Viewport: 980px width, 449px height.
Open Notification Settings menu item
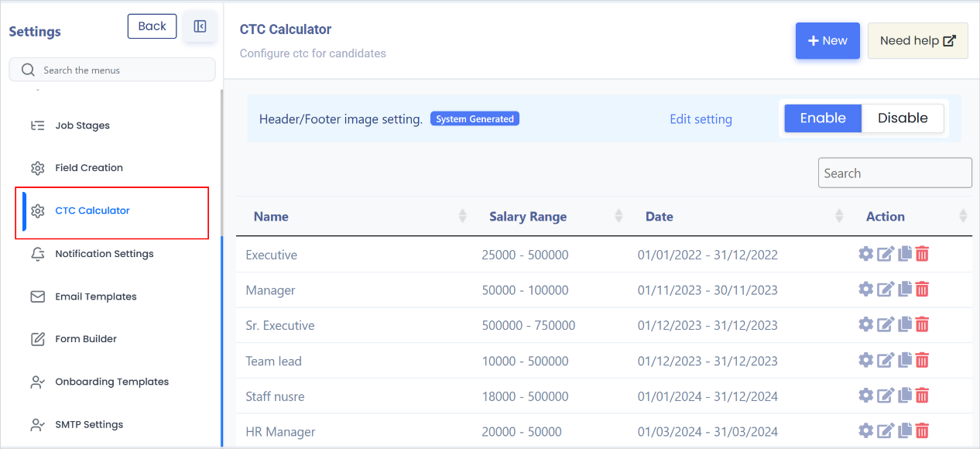point(104,254)
